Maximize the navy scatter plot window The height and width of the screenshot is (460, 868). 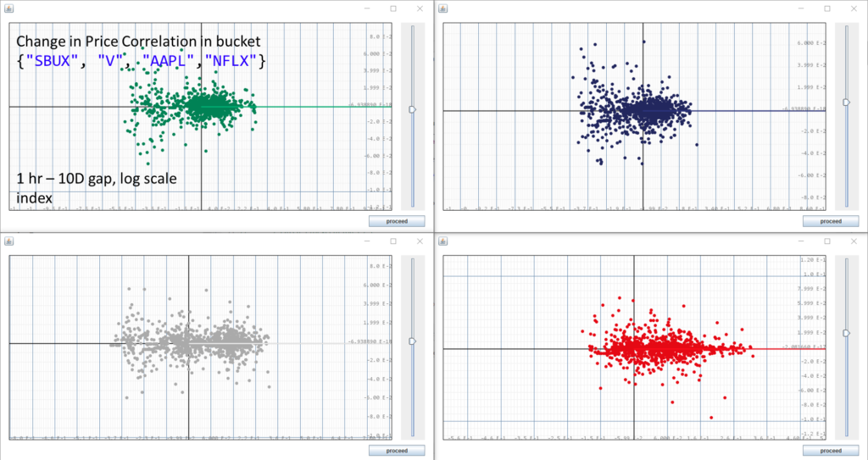click(x=827, y=8)
